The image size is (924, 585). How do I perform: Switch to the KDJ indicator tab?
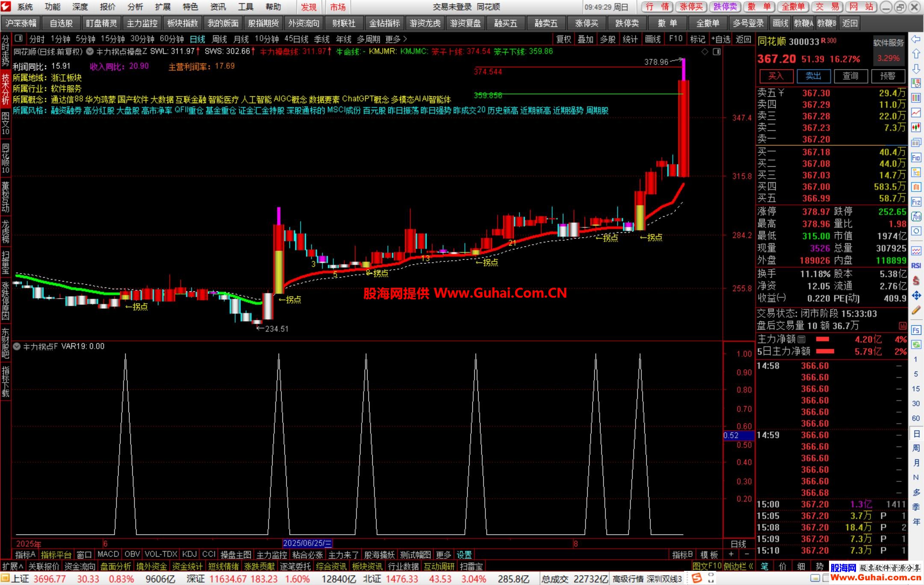[x=190, y=554]
